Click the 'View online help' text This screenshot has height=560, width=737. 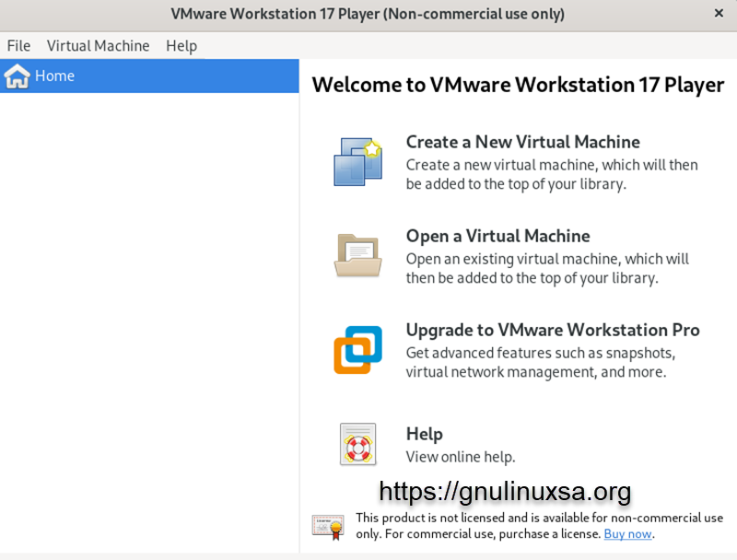pyautogui.click(x=460, y=457)
